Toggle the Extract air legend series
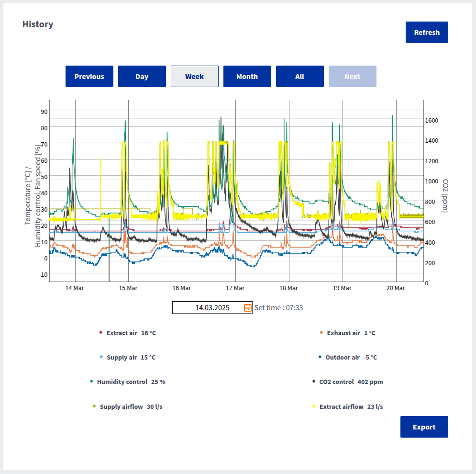 (x=127, y=333)
